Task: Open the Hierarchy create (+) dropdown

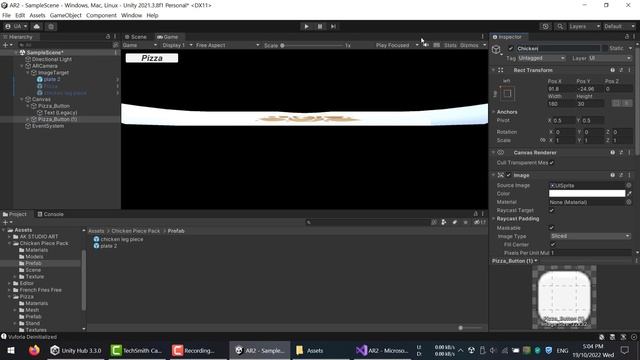Action: 8,45
